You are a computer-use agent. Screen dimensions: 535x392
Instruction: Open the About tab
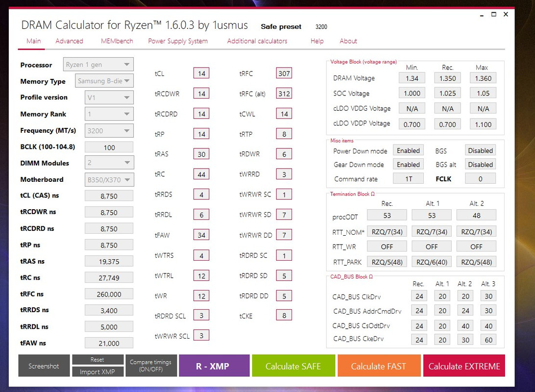click(x=348, y=41)
